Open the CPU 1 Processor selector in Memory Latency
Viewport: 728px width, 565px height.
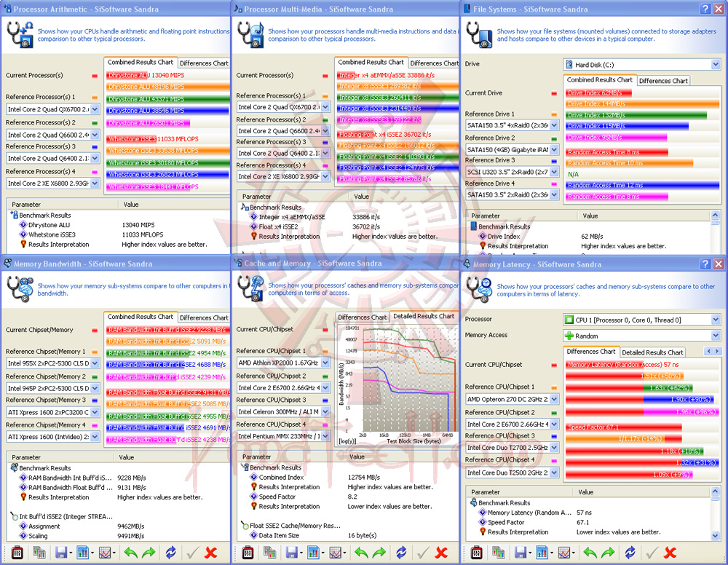[716, 320]
